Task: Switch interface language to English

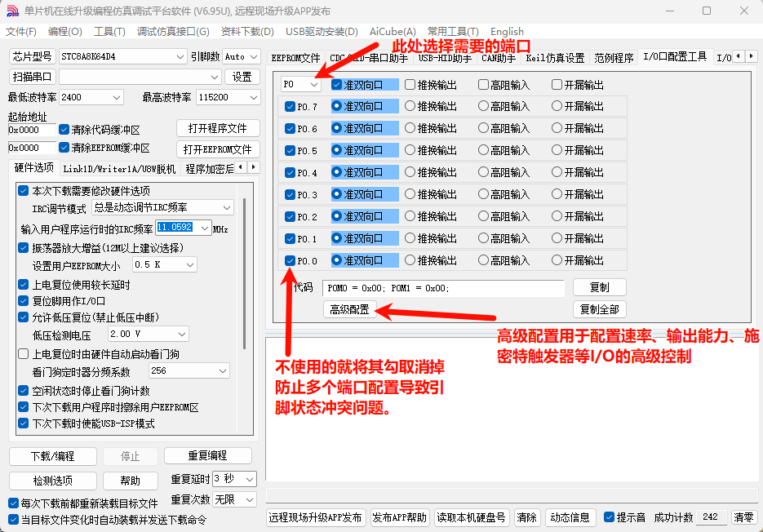Action: [x=507, y=32]
